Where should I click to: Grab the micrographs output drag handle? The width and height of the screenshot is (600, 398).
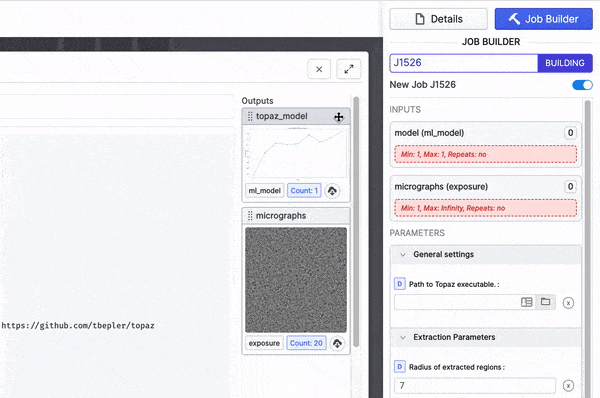point(250,216)
